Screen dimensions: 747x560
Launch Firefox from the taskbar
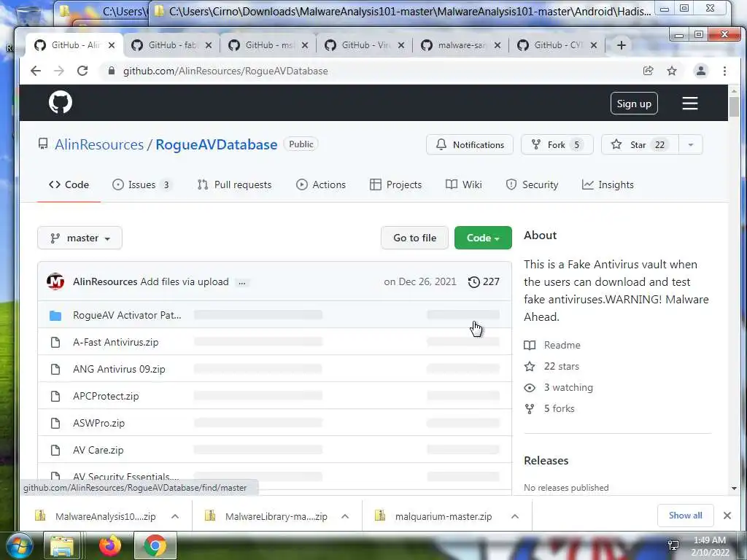(110, 545)
